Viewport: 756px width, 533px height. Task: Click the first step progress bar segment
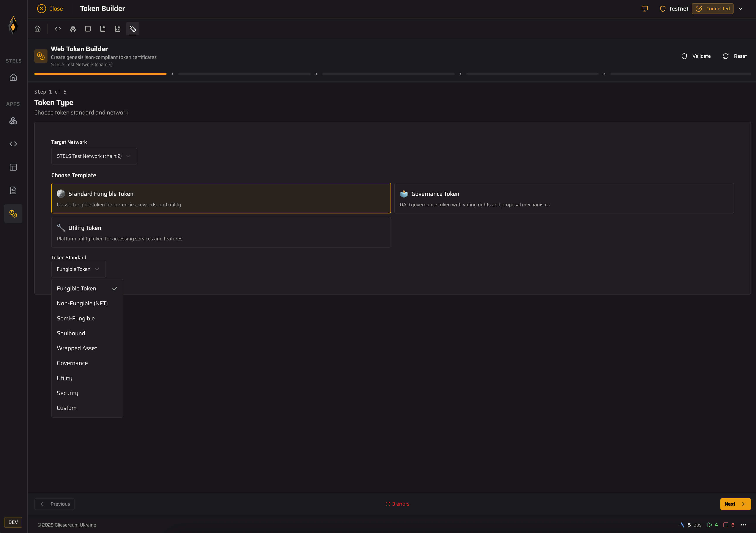[100, 74]
